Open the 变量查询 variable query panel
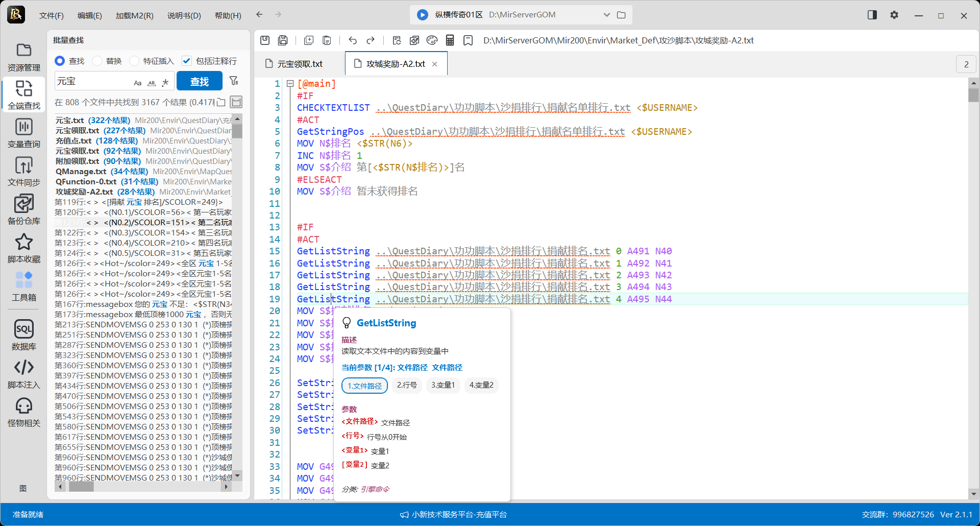 [x=23, y=134]
